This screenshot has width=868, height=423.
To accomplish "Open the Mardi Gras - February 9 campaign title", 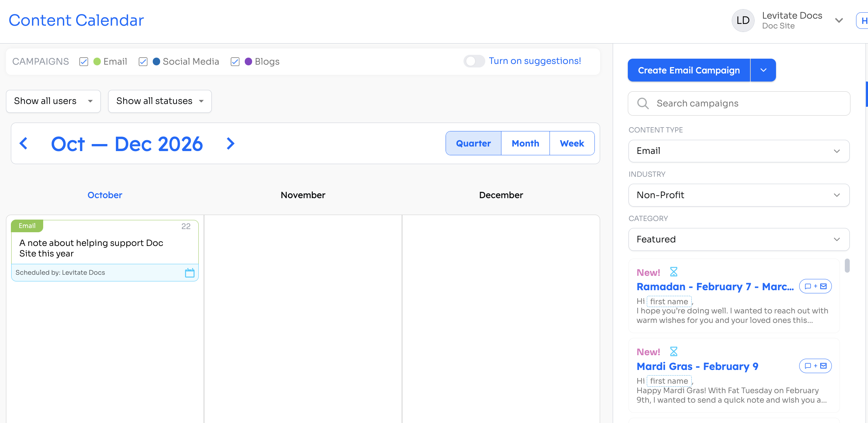I will (697, 366).
